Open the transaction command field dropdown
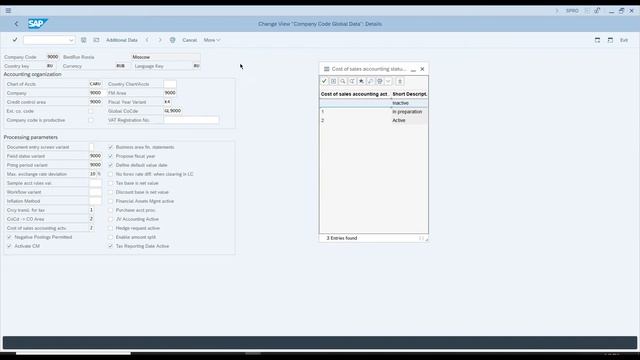Viewport: 640px width, 360px height. tap(71, 40)
